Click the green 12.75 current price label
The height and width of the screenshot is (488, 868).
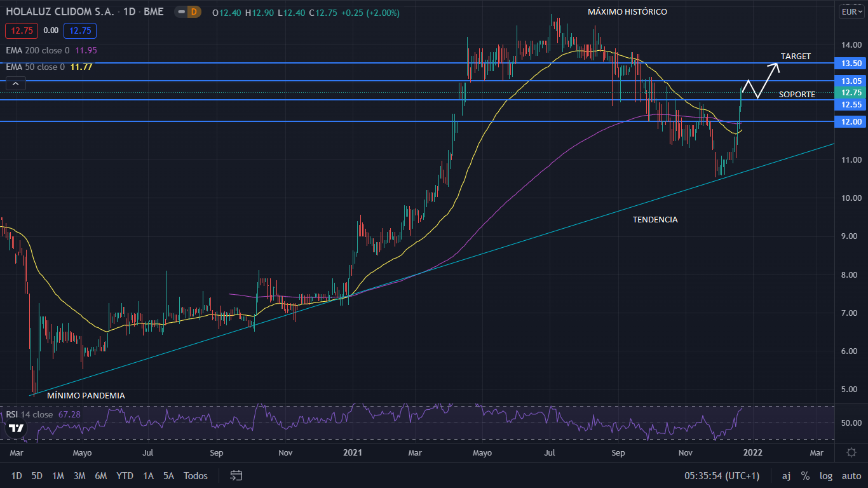click(x=851, y=93)
